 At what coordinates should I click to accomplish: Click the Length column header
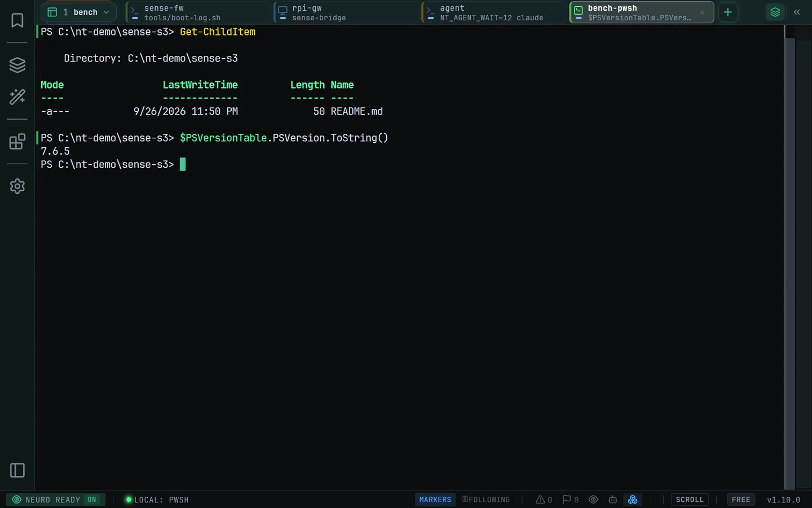[x=307, y=85]
